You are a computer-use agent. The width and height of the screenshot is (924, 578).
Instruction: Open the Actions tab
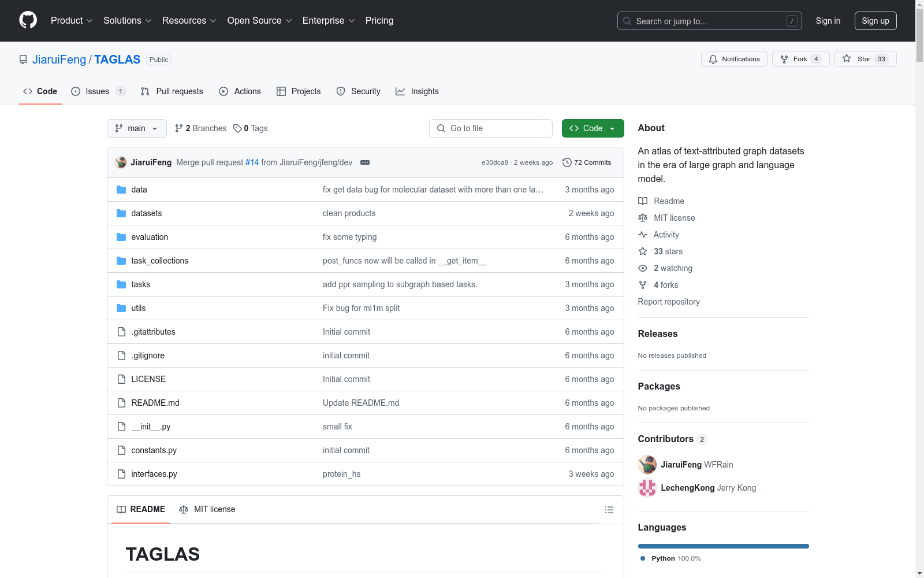coord(240,91)
